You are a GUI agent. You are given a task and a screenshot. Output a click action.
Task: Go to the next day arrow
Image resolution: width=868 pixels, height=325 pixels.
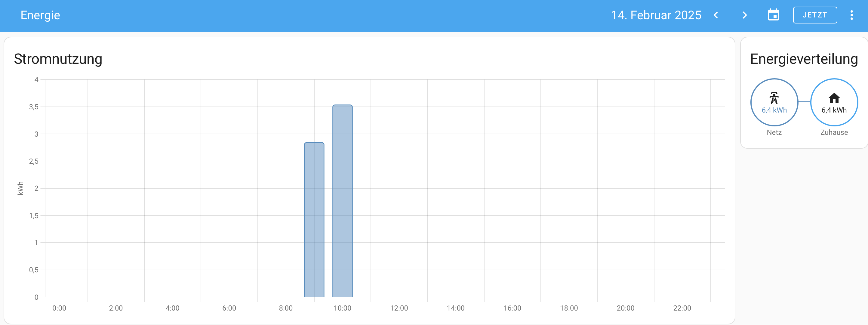pyautogui.click(x=745, y=15)
